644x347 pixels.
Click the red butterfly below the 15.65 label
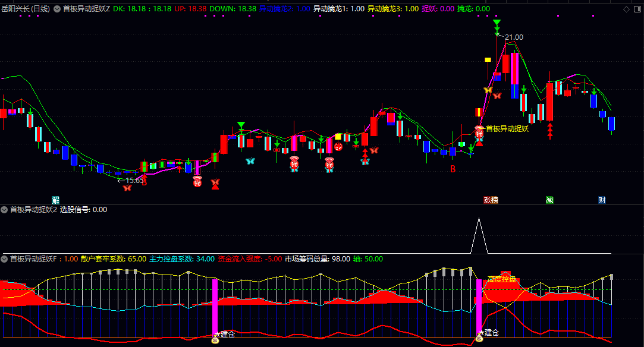pos(127,188)
